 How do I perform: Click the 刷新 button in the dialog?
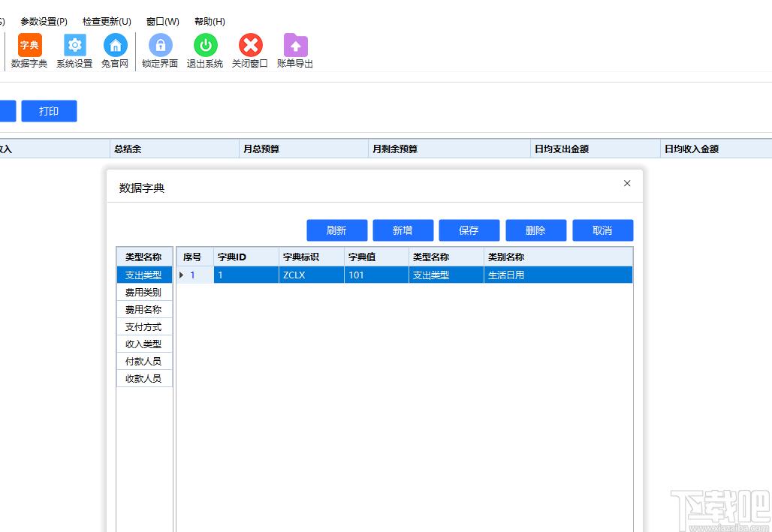(336, 230)
